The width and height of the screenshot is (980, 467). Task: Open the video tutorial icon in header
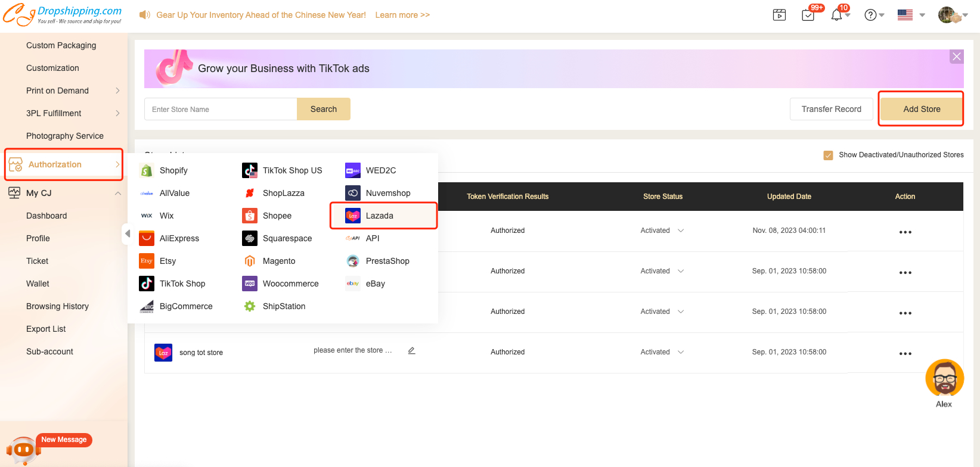[779, 15]
